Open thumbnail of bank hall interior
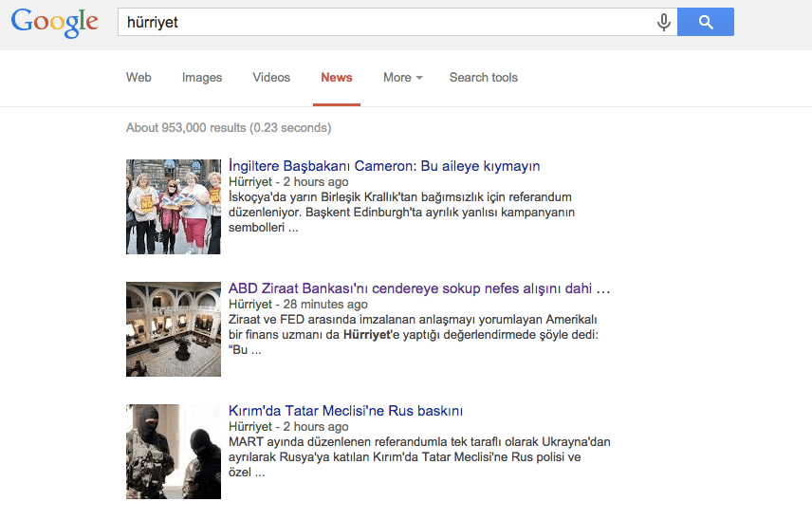The width and height of the screenshot is (812, 520). click(174, 329)
